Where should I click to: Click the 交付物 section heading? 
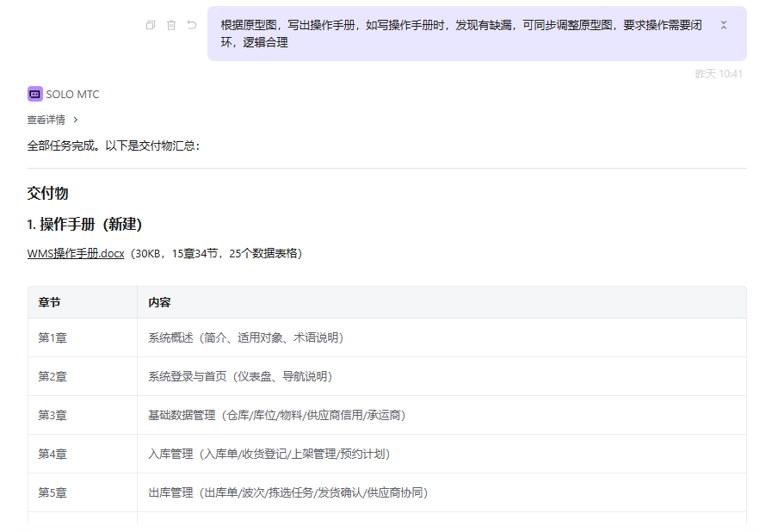tap(47, 193)
